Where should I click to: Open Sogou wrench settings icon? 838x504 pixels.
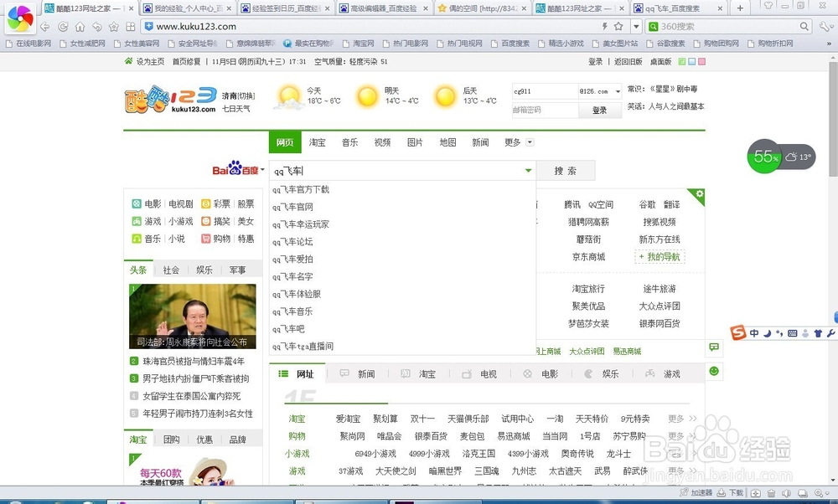point(830,333)
